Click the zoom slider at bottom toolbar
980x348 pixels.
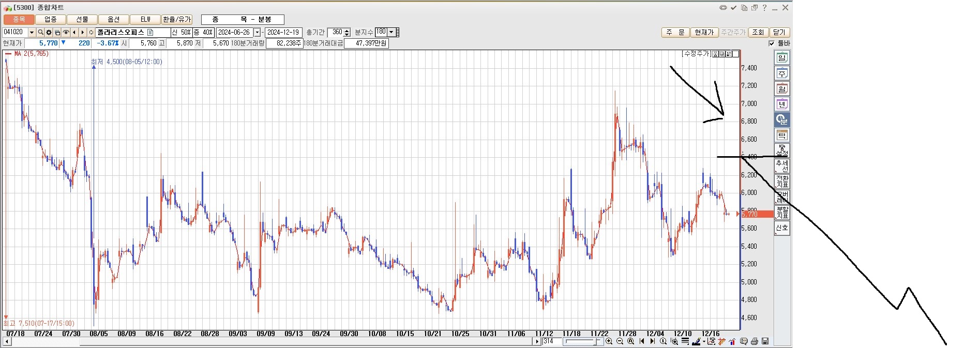click(x=583, y=341)
